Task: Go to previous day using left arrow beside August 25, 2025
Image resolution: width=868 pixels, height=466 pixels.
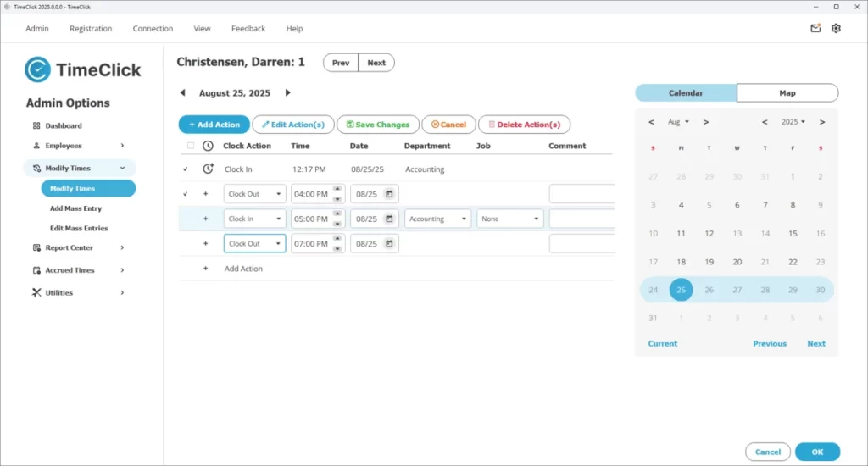Action: (x=182, y=93)
